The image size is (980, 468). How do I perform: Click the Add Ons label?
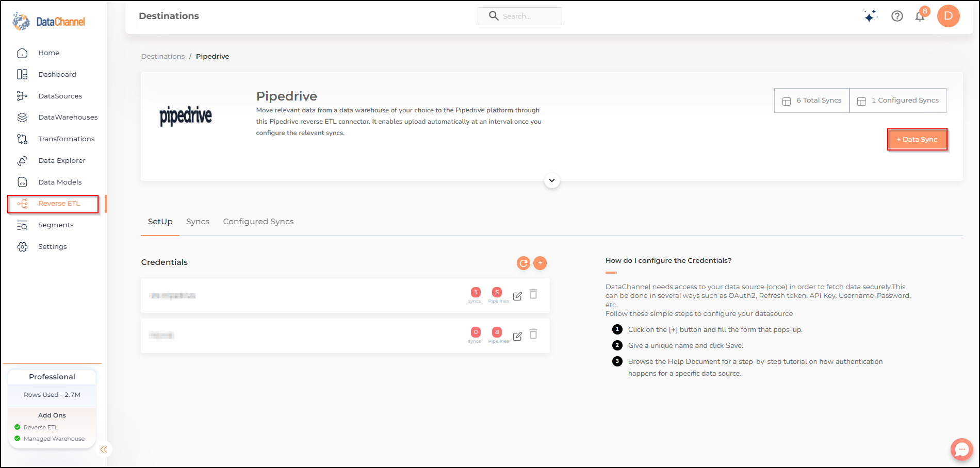pos(52,415)
